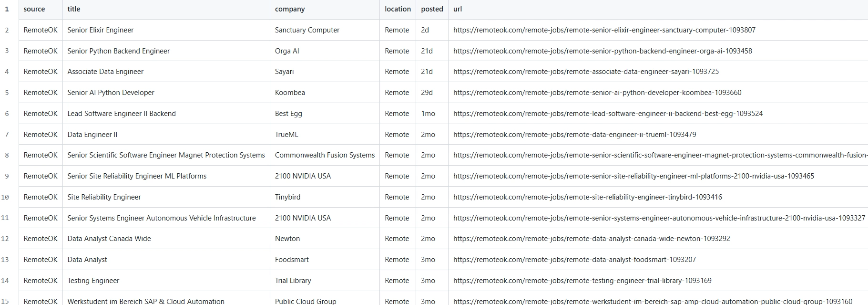Viewport: 868px width, 305px height.
Task: Open the Foodsmart data analyst URL
Action: tap(574, 260)
